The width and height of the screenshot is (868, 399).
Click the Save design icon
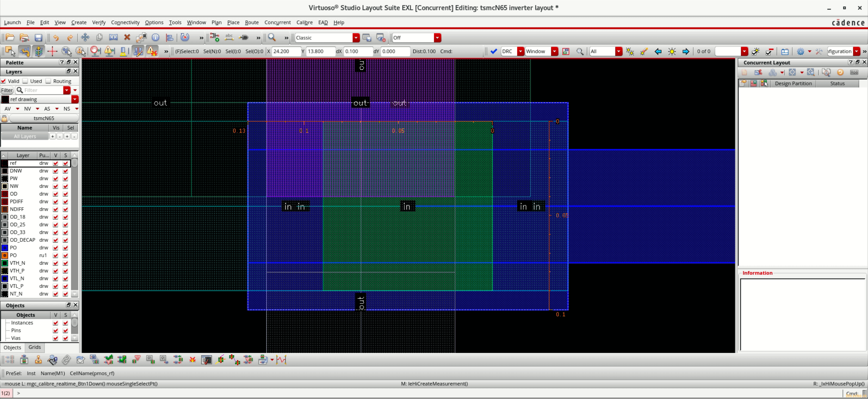pos(38,38)
